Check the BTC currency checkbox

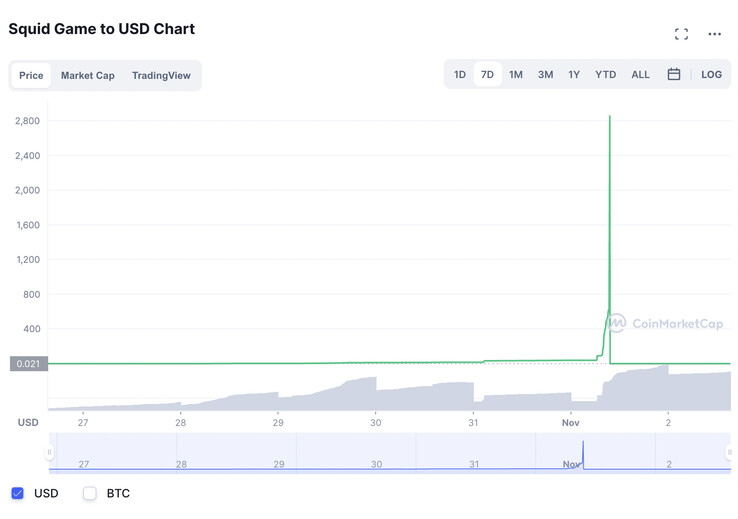(89, 493)
